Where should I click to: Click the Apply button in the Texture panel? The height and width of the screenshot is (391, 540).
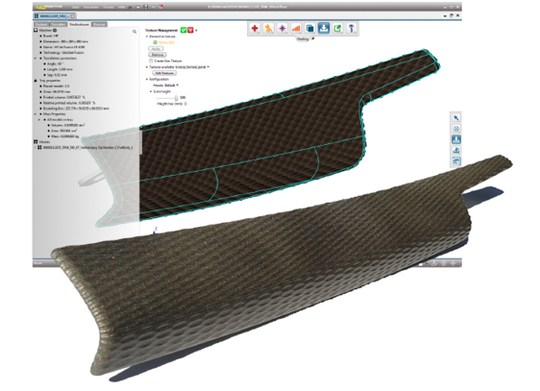pyautogui.click(x=156, y=49)
